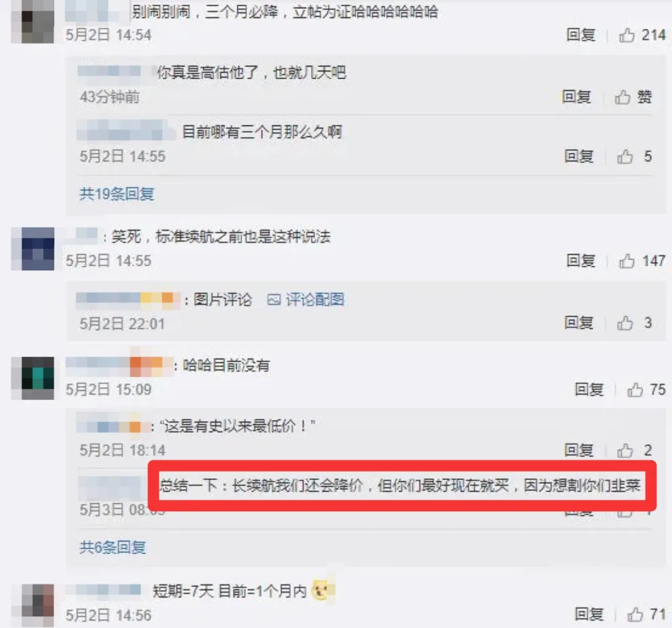The image size is (672, 628).
Task: Reply to the 22:01 图片评论 comment
Action: pos(579,323)
